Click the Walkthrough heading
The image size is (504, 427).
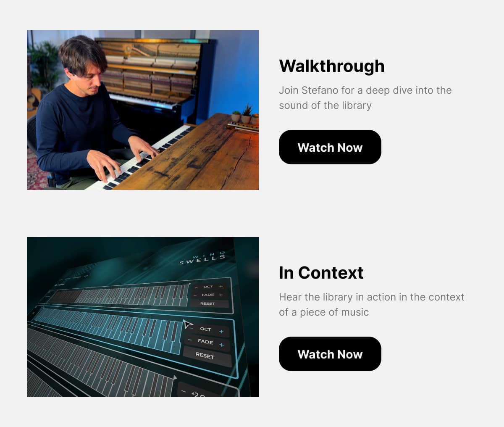pyautogui.click(x=332, y=66)
